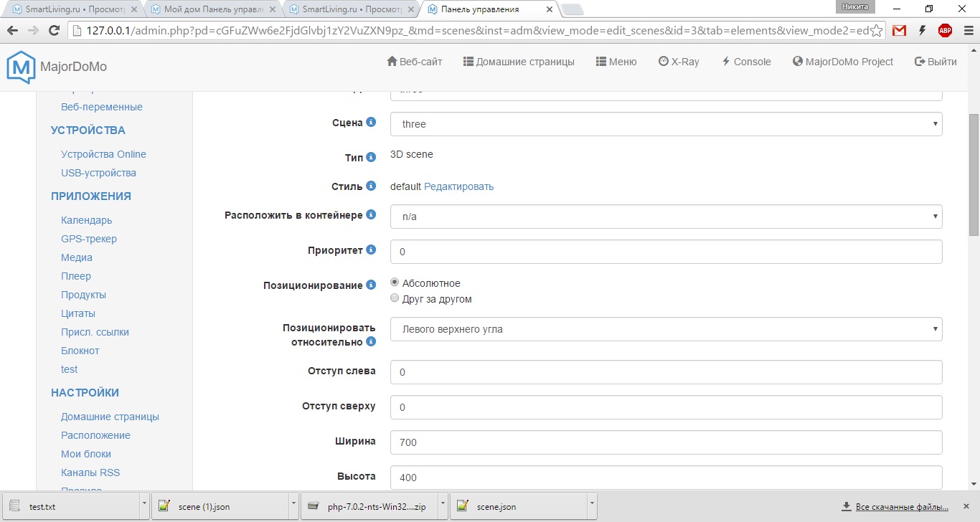The height and width of the screenshot is (522, 980).
Task: Click the MajorDoMo logo icon
Action: 21,67
